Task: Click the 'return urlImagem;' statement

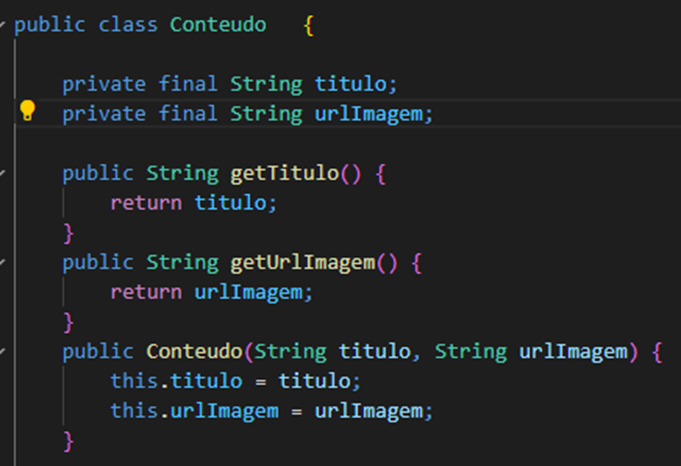Action: pos(212,292)
